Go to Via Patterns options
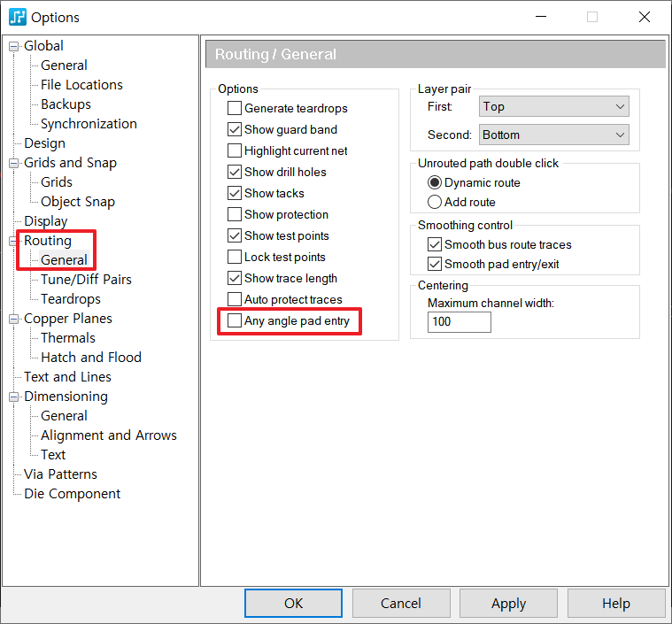Screen dimensions: 672x624 [x=60, y=474]
